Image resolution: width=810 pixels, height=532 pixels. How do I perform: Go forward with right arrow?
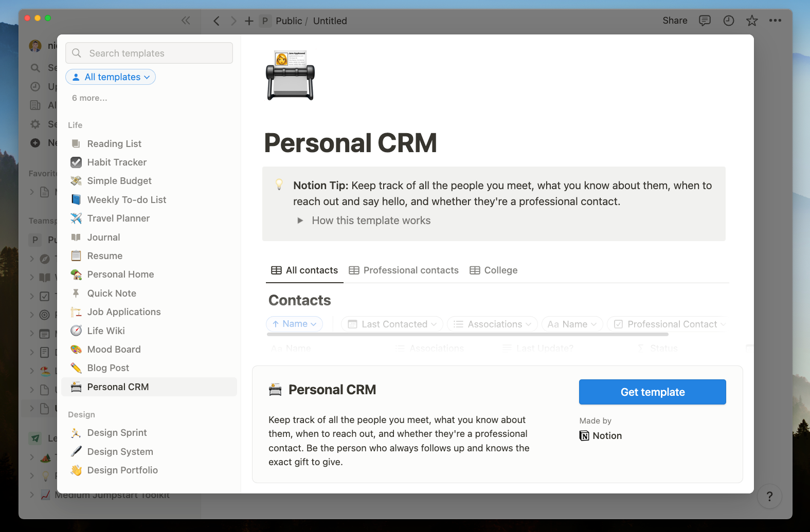[233, 21]
